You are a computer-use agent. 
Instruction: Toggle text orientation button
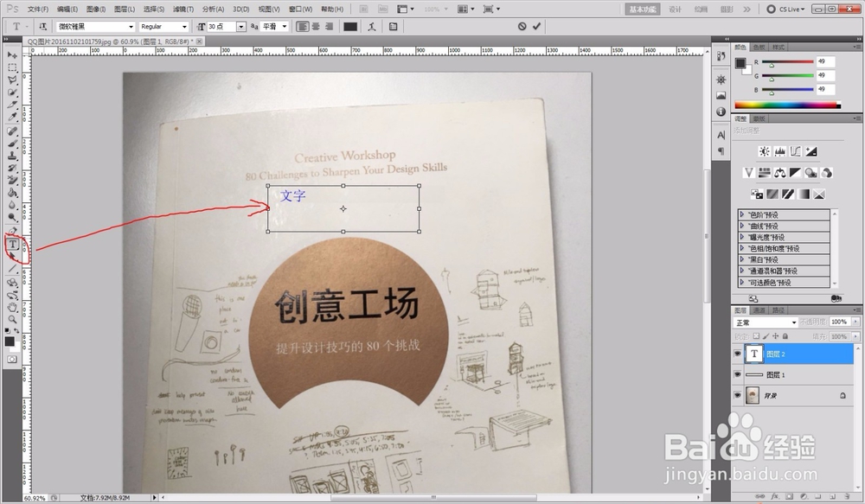(x=42, y=26)
